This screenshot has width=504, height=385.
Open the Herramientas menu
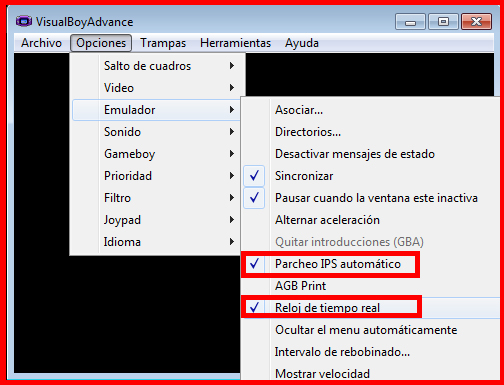(235, 43)
